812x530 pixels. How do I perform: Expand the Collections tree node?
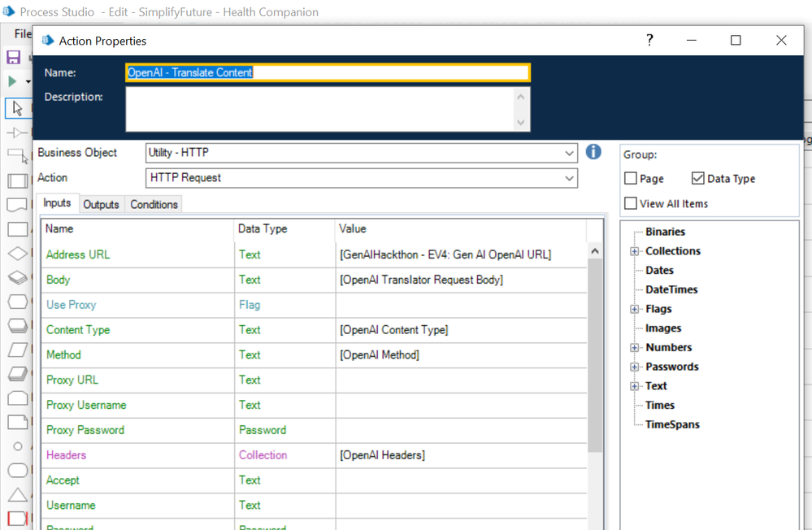635,251
